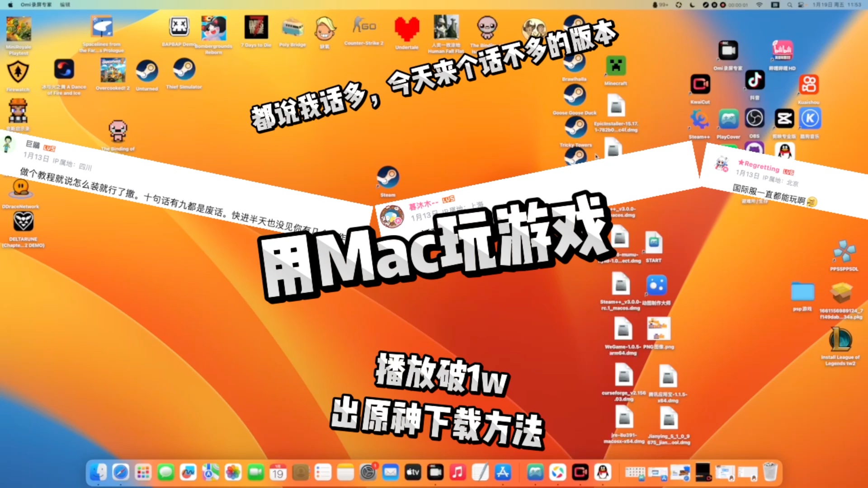Screen dimensions: 868x488
Task: Open the 7 Days to Die icon
Action: (256, 27)
